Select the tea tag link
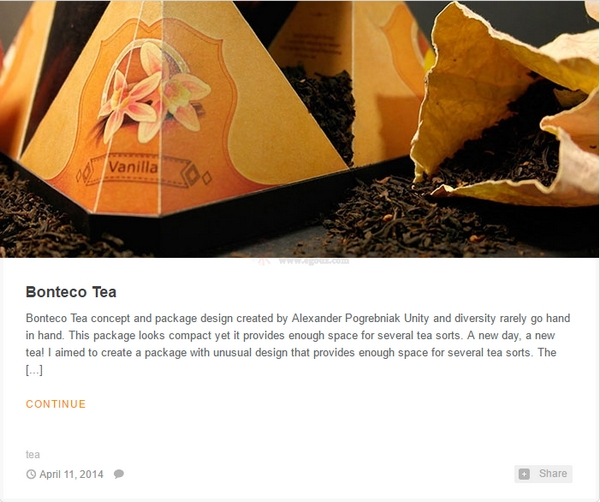This screenshot has height=502, width=600. point(33,455)
